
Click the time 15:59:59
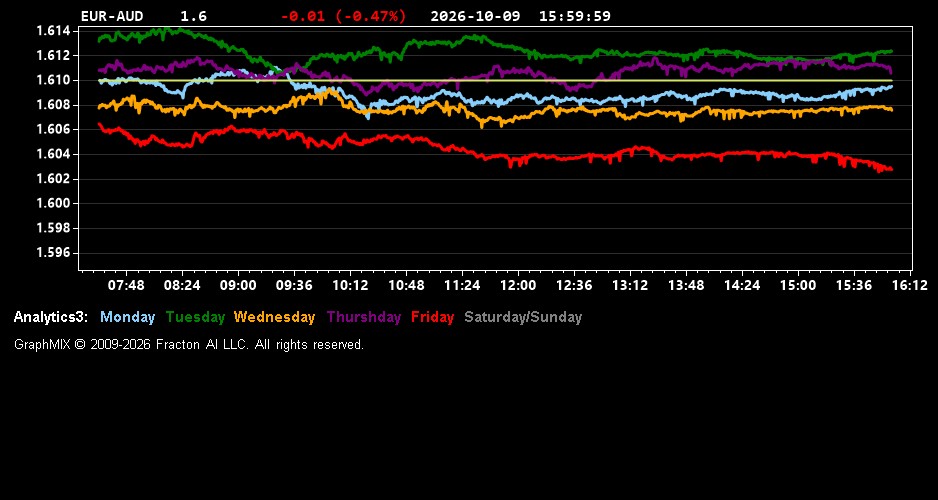[x=575, y=16]
